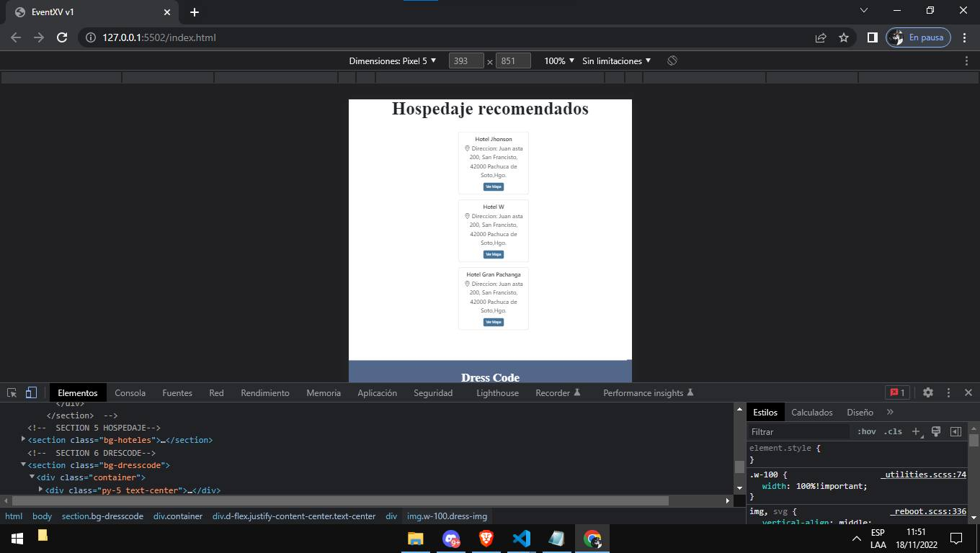This screenshot has height=553, width=980.
Task: Open the Chrome three-dot menu
Action: pos(964,37)
